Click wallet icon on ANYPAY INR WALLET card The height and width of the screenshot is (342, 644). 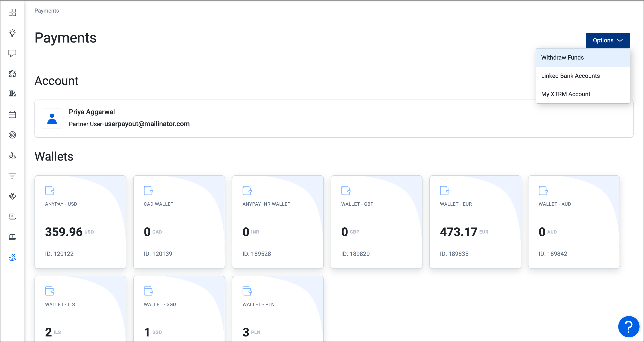[247, 191]
